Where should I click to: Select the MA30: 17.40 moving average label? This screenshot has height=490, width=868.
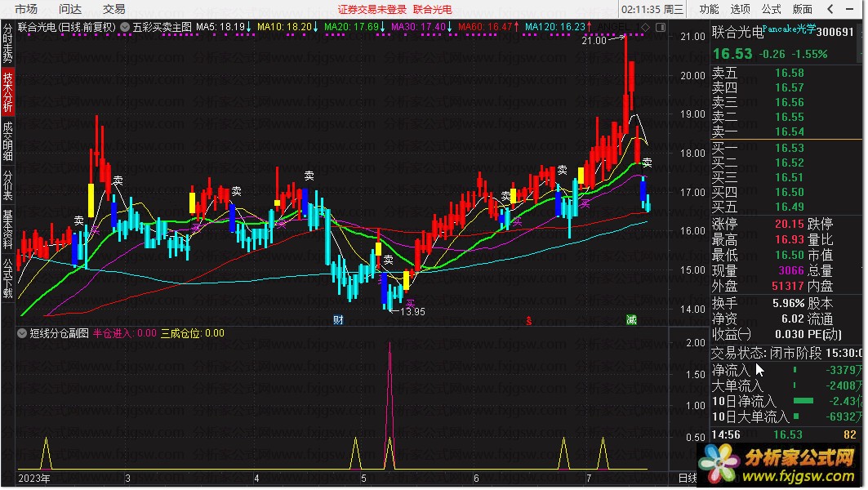pyautogui.click(x=422, y=27)
